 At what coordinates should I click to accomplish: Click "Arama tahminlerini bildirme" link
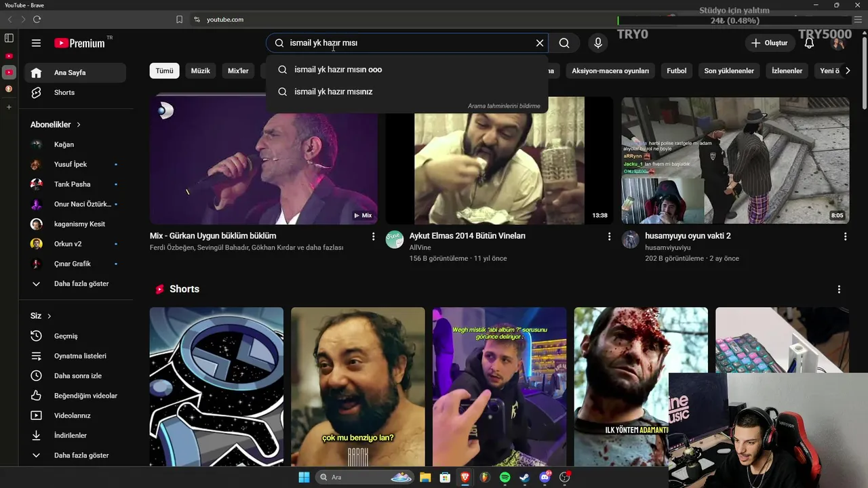click(x=504, y=106)
